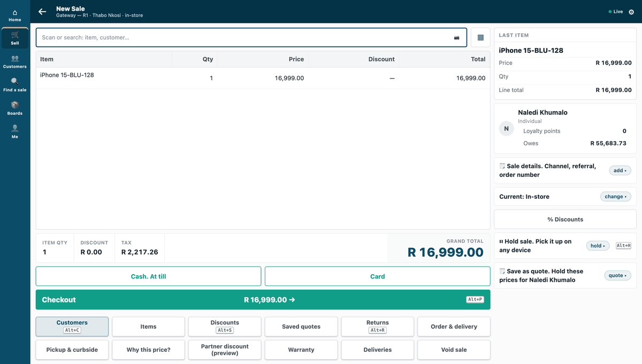Click the Tax value R 2,217.26
This screenshot has height=364, width=642.
(x=140, y=252)
